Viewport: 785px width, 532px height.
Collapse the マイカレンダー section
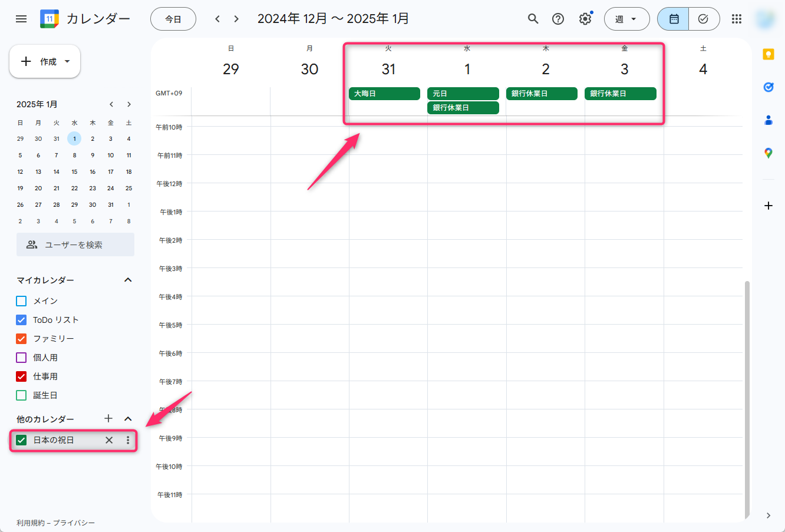click(x=128, y=279)
